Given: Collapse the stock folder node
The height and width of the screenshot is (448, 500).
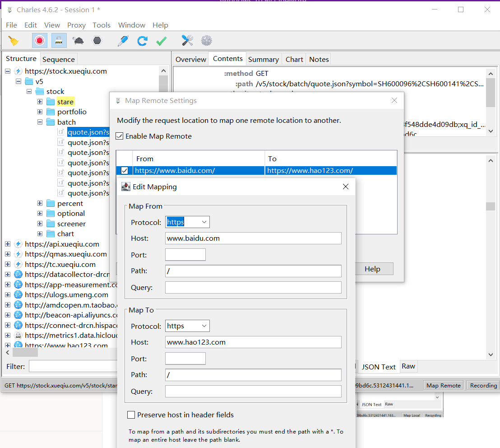Looking at the screenshot, I should (x=29, y=92).
